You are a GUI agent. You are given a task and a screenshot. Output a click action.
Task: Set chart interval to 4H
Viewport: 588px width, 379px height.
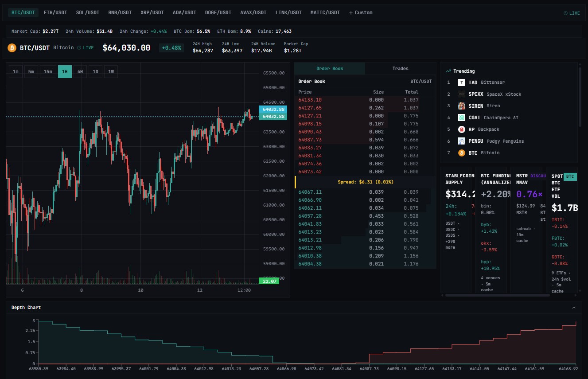point(80,71)
